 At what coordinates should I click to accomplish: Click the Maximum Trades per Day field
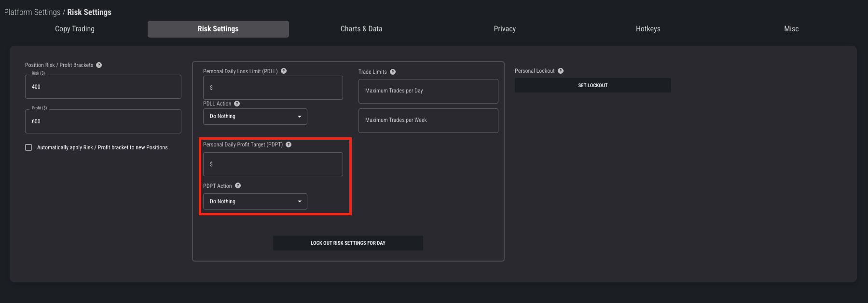[428, 91]
